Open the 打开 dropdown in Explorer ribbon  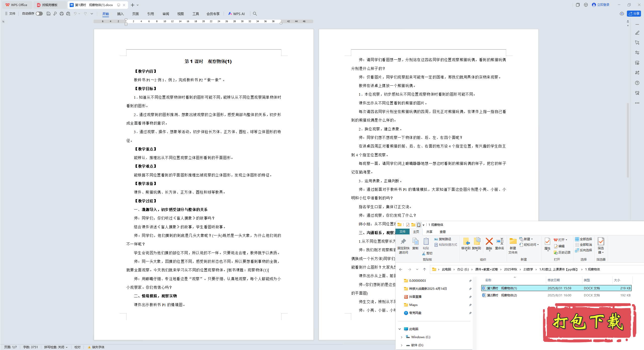click(x=566, y=240)
